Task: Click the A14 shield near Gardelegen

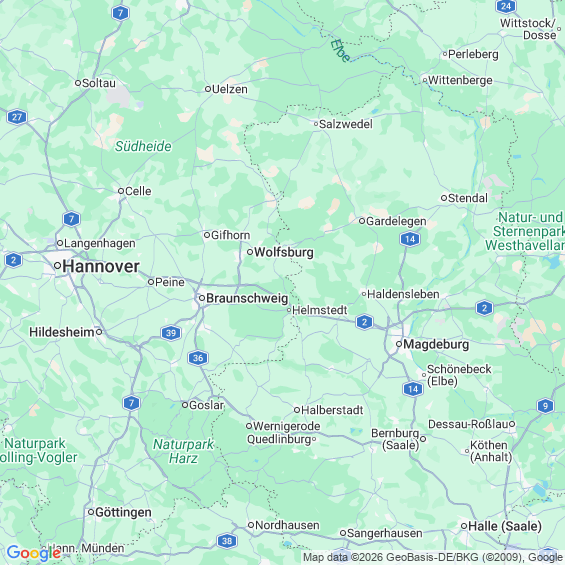Action: [410, 239]
